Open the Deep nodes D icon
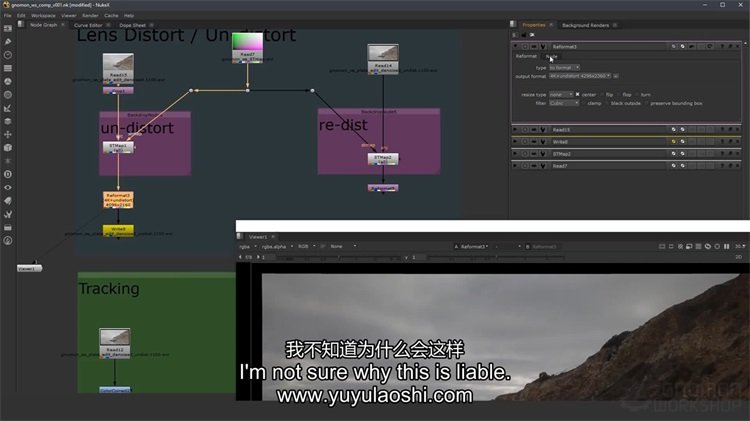 (x=8, y=174)
